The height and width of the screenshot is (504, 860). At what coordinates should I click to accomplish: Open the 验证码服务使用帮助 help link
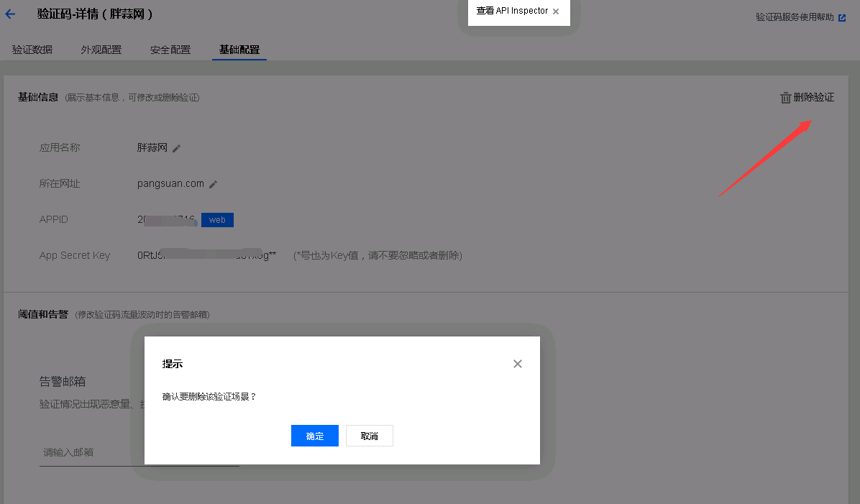point(795,17)
